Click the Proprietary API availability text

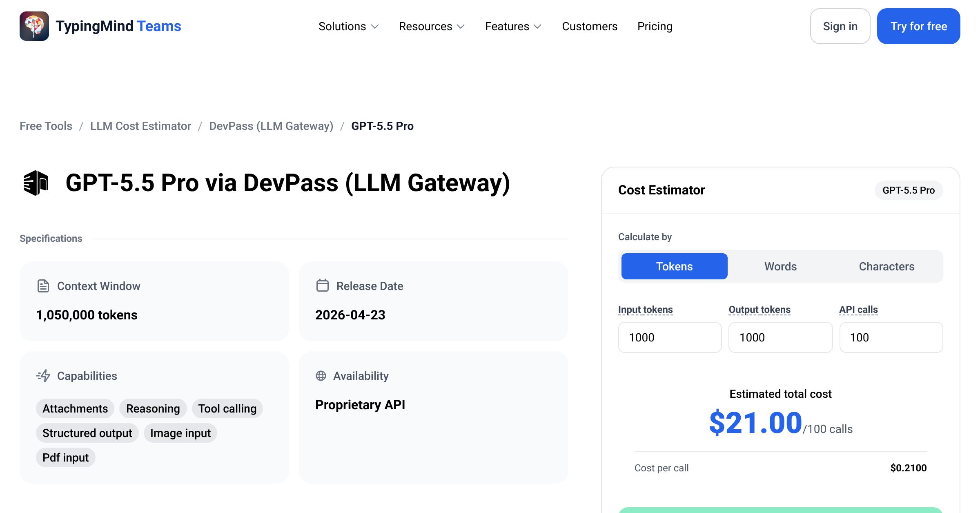point(360,405)
